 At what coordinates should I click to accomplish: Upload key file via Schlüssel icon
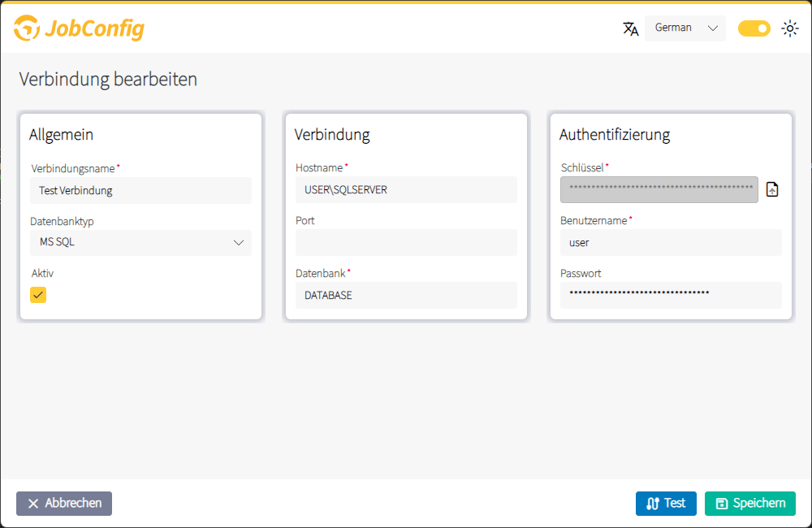pyautogui.click(x=772, y=189)
